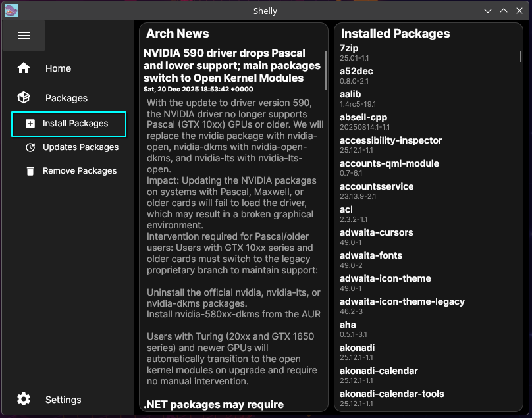Open Remove Packages page
This screenshot has height=418, width=532.
[80, 171]
